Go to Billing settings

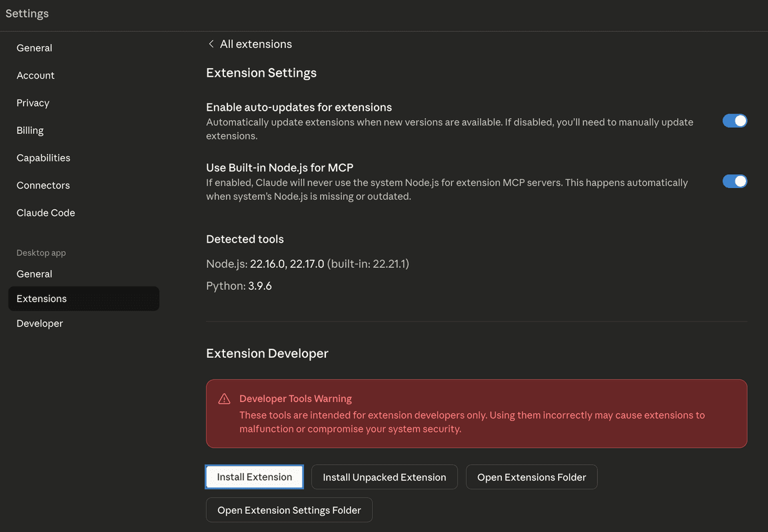point(30,131)
